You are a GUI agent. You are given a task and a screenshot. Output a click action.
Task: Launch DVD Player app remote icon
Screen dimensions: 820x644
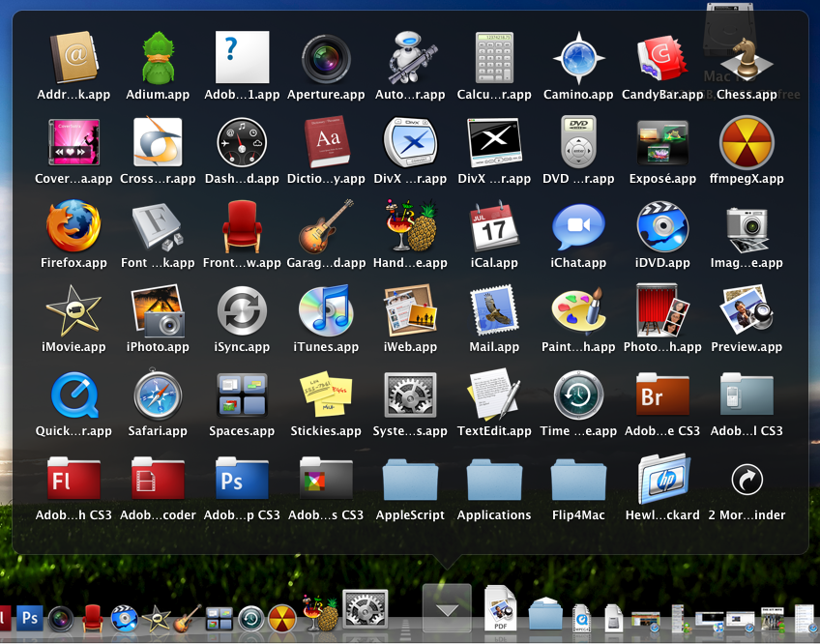pyautogui.click(x=578, y=142)
